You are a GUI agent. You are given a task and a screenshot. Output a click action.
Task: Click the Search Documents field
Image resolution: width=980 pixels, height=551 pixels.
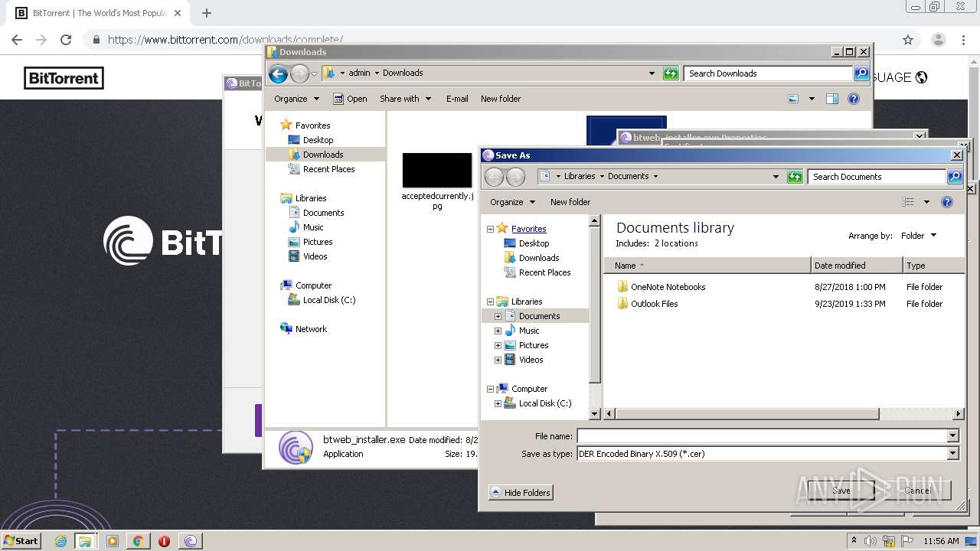[x=877, y=177]
